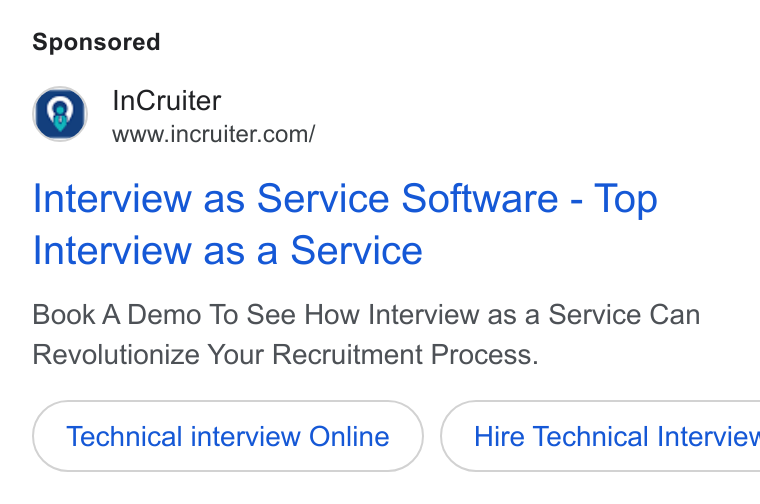Click the Sponsored label
The height and width of the screenshot is (504, 760).
click(x=96, y=42)
